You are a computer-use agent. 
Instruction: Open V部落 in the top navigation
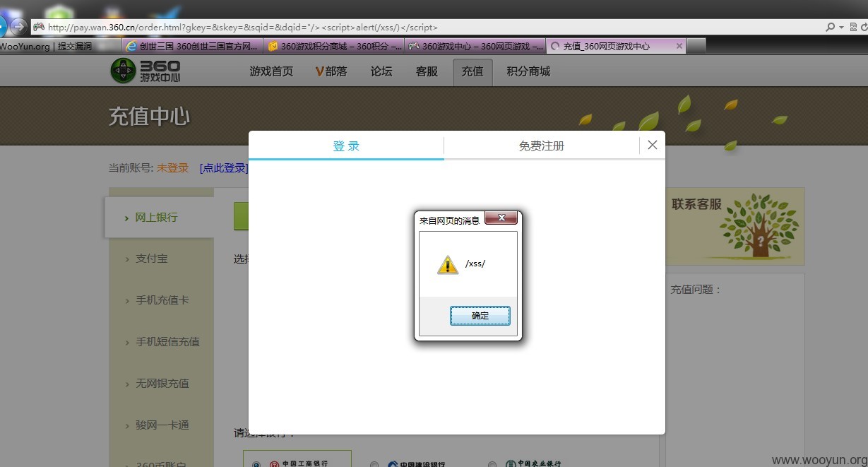pos(331,71)
